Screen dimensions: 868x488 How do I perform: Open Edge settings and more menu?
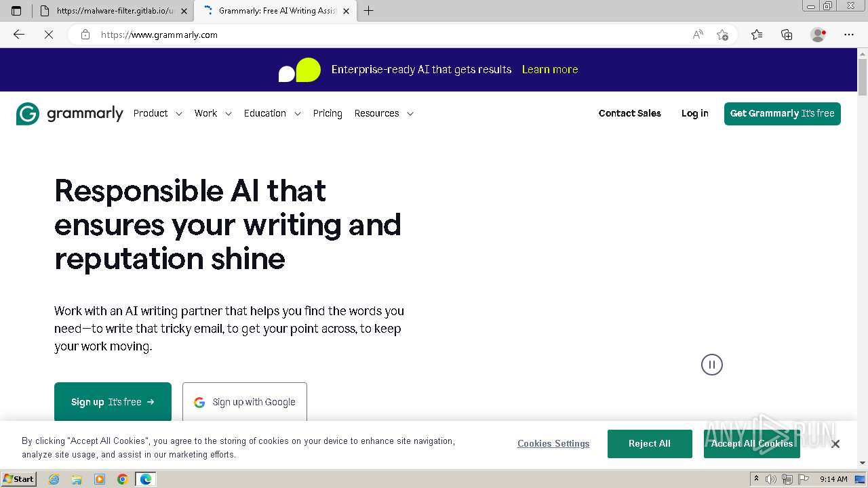coord(849,35)
